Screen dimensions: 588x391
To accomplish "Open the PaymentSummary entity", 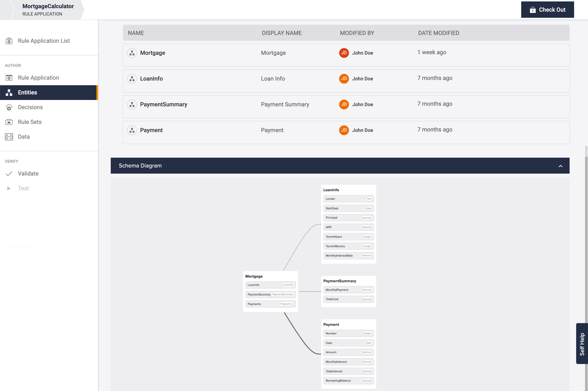I will tap(164, 104).
